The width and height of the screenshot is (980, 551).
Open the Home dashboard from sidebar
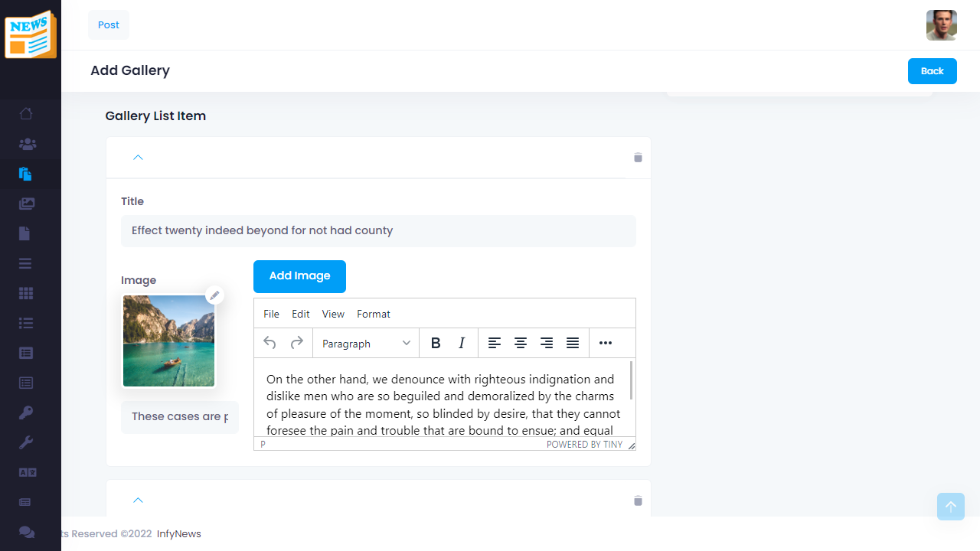coord(25,113)
